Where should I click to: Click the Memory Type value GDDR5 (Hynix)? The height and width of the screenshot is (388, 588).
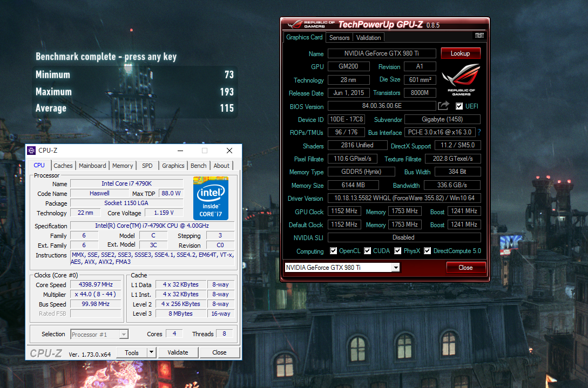361,171
